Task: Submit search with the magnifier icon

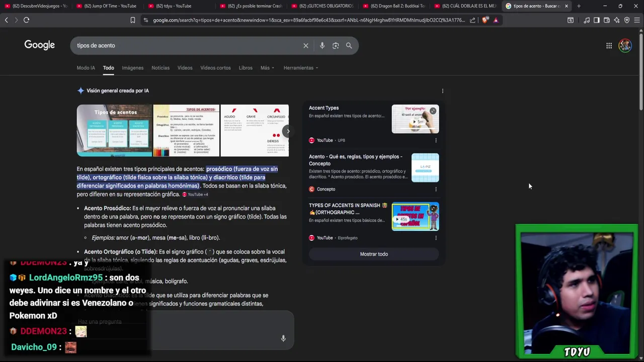Action: pos(349,46)
